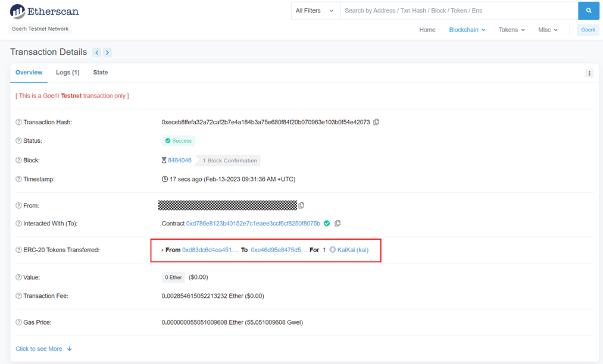Image resolution: width=603 pixels, height=364 pixels.
Task: Copy the contract address in Interacted With
Action: pyautogui.click(x=338, y=223)
